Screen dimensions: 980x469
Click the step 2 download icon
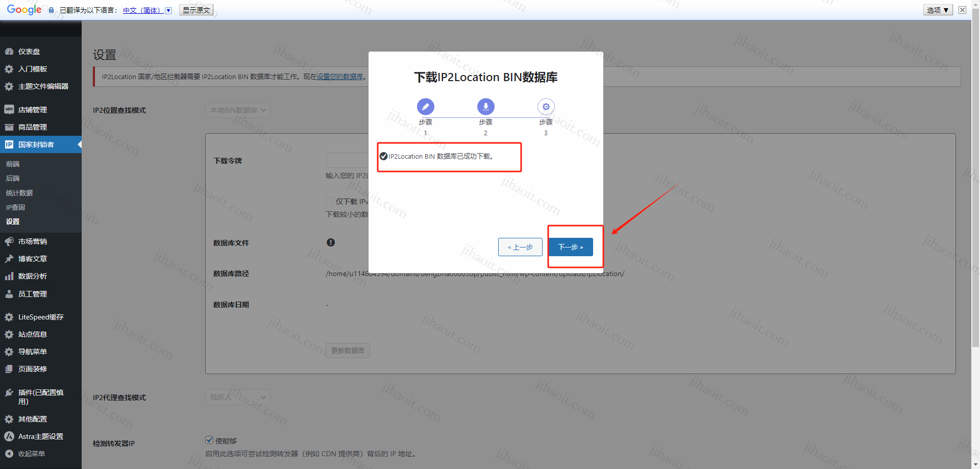click(x=486, y=107)
